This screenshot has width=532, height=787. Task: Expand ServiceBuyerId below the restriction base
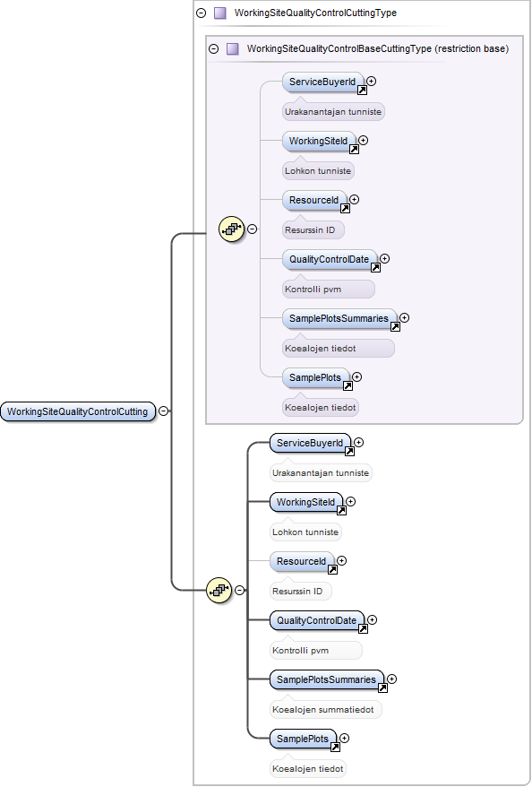pos(358,442)
